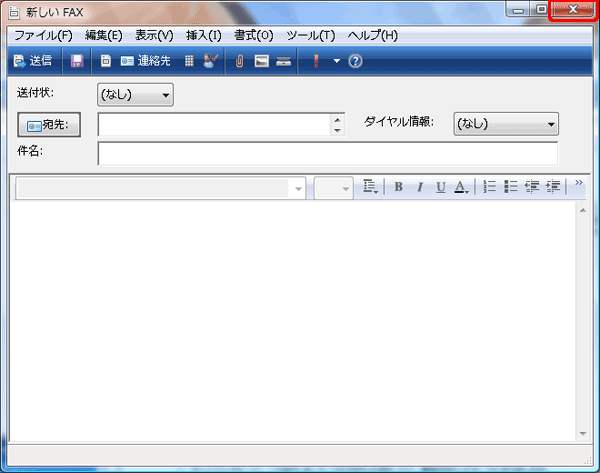Click the 宛先 recipient button
Viewport: 600px width, 473px height.
(49, 124)
